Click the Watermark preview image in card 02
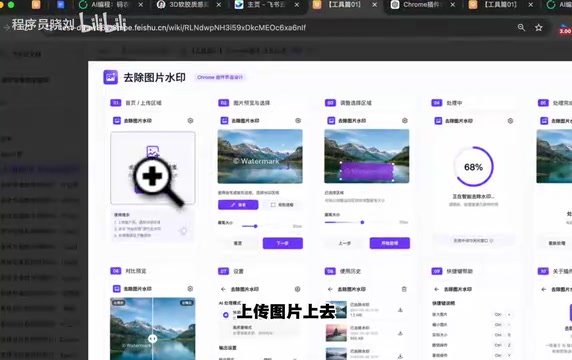The height and width of the screenshot is (360, 572). (x=260, y=156)
